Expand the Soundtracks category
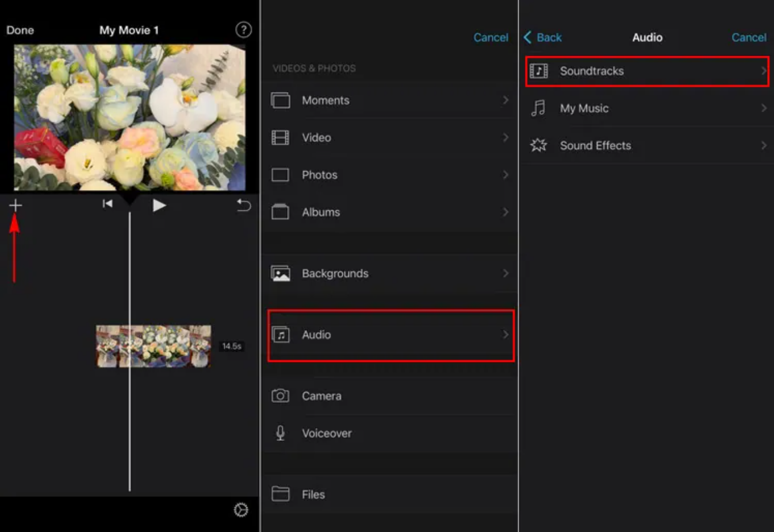 647,71
